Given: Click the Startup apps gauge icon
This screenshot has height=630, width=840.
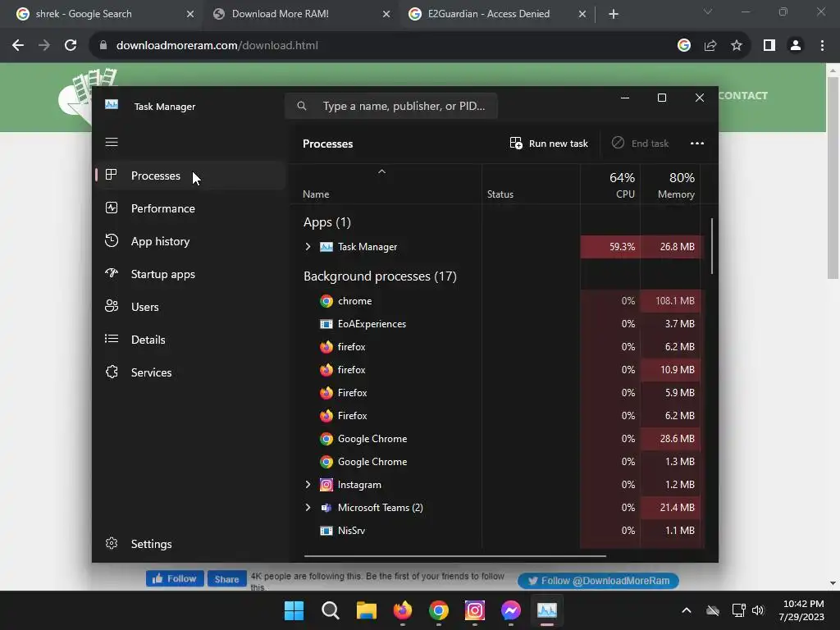Looking at the screenshot, I should click(112, 273).
